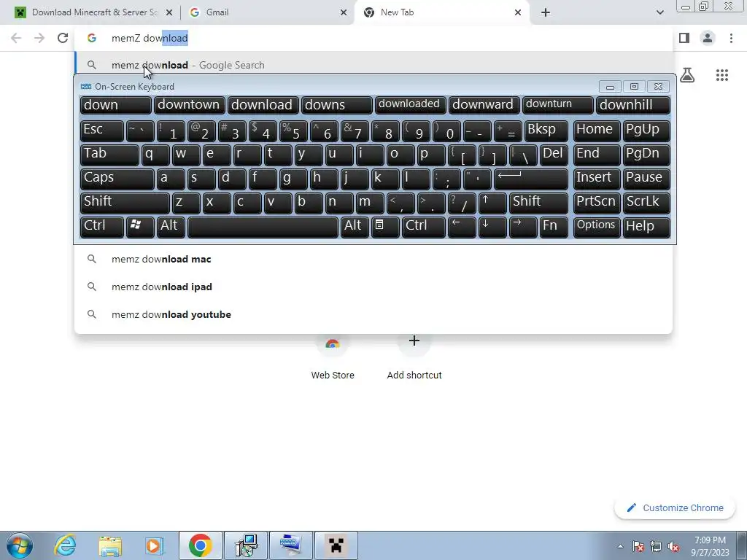This screenshot has height=560, width=747.
Task: Toggle the Fn key
Action: pos(554,227)
